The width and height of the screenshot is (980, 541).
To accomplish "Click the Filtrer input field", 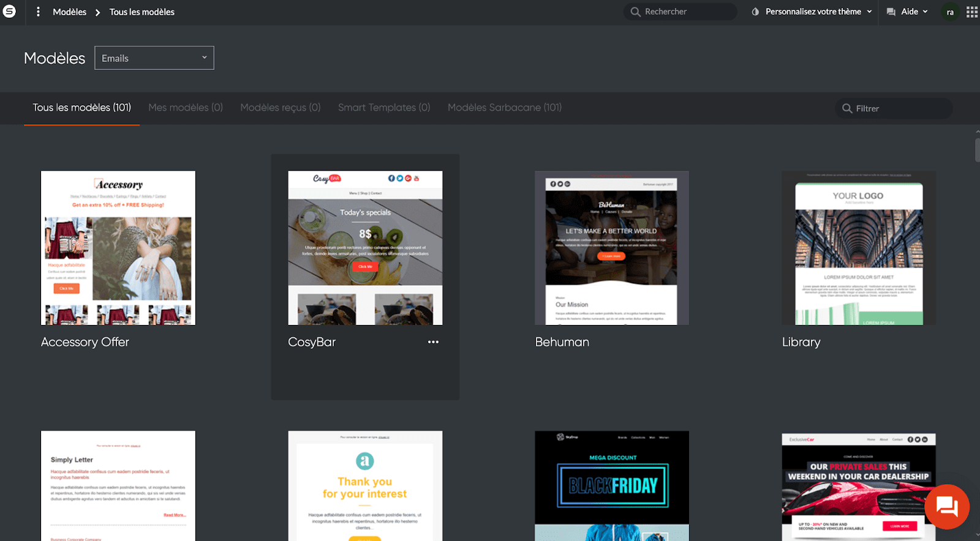I will point(894,108).
